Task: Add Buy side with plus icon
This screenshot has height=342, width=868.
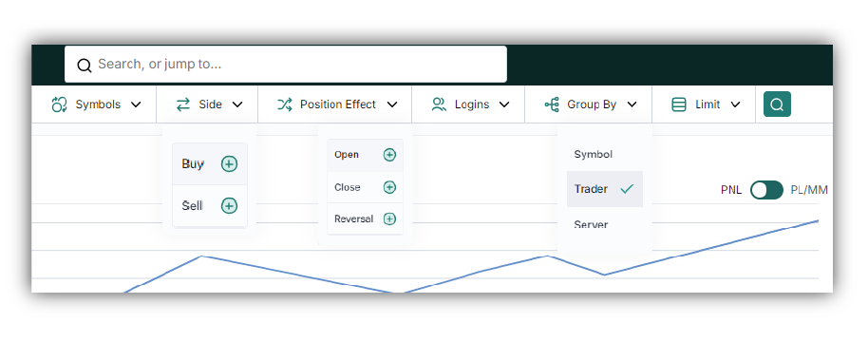Action: [229, 163]
